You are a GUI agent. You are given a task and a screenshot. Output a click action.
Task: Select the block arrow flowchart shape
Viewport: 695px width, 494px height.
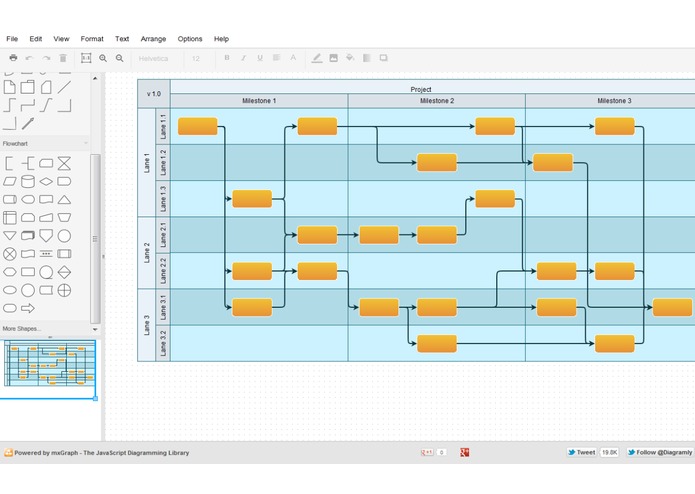28,308
